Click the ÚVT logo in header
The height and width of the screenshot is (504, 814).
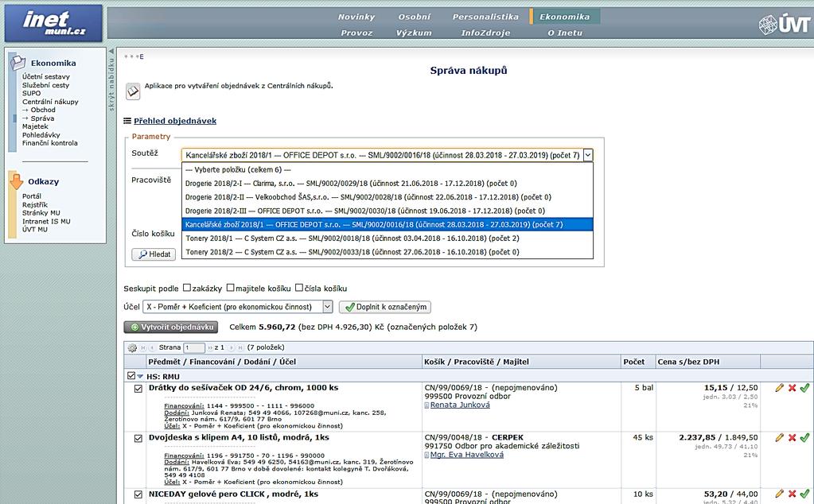(x=784, y=25)
